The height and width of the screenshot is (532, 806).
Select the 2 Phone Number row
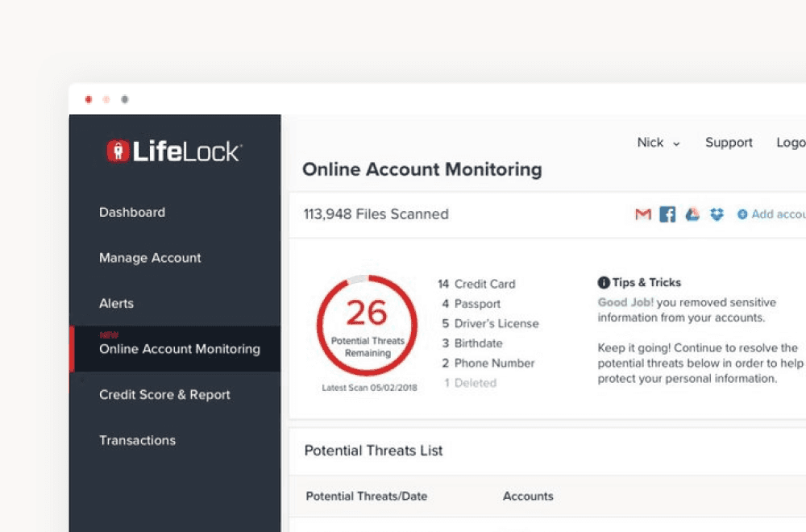pyautogui.click(x=488, y=363)
